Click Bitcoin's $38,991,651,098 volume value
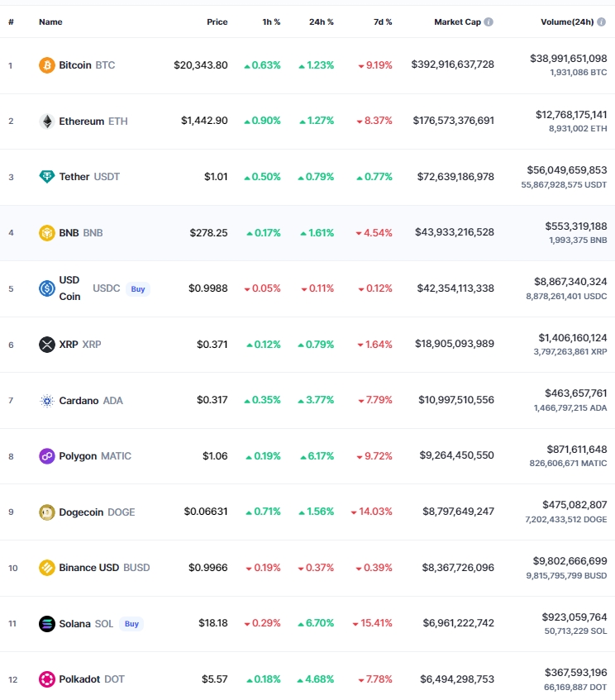 (x=568, y=59)
